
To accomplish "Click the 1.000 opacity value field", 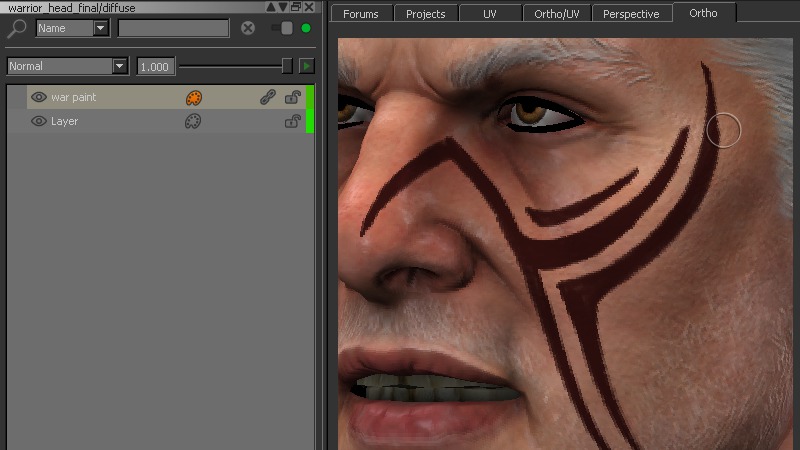I will pyautogui.click(x=155, y=66).
